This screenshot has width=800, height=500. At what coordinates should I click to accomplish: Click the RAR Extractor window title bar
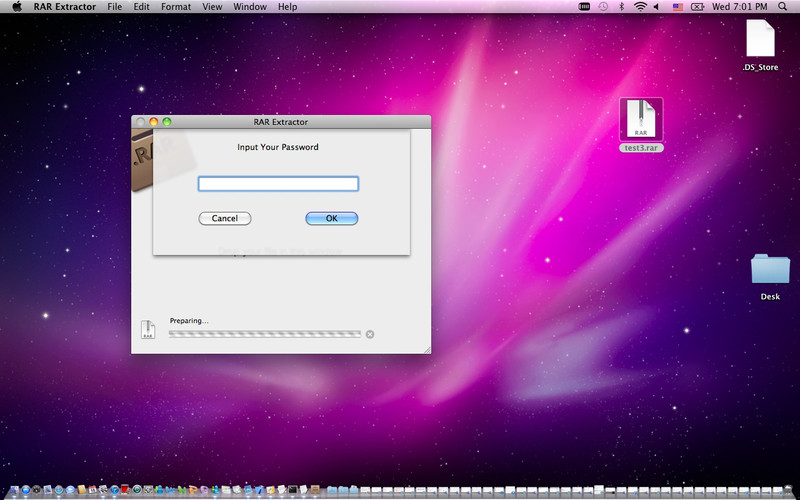pyautogui.click(x=281, y=121)
